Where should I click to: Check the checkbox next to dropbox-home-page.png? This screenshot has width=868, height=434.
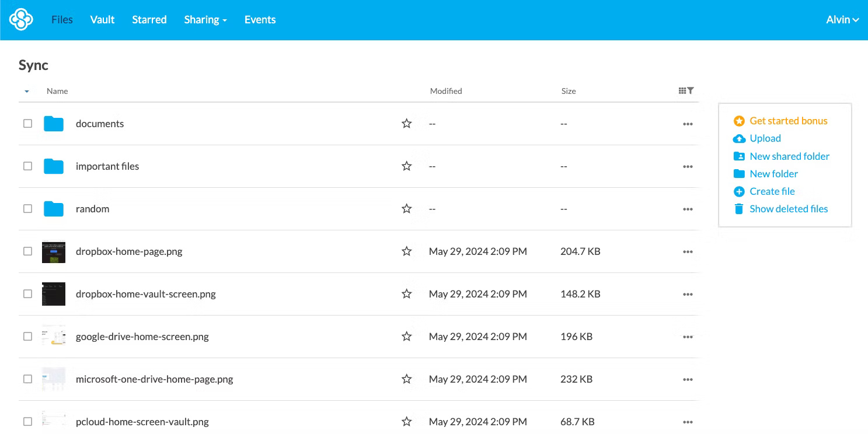click(x=27, y=251)
